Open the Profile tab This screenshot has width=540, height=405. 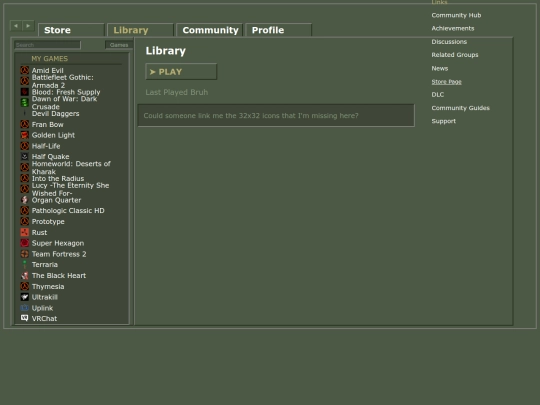(x=279, y=30)
